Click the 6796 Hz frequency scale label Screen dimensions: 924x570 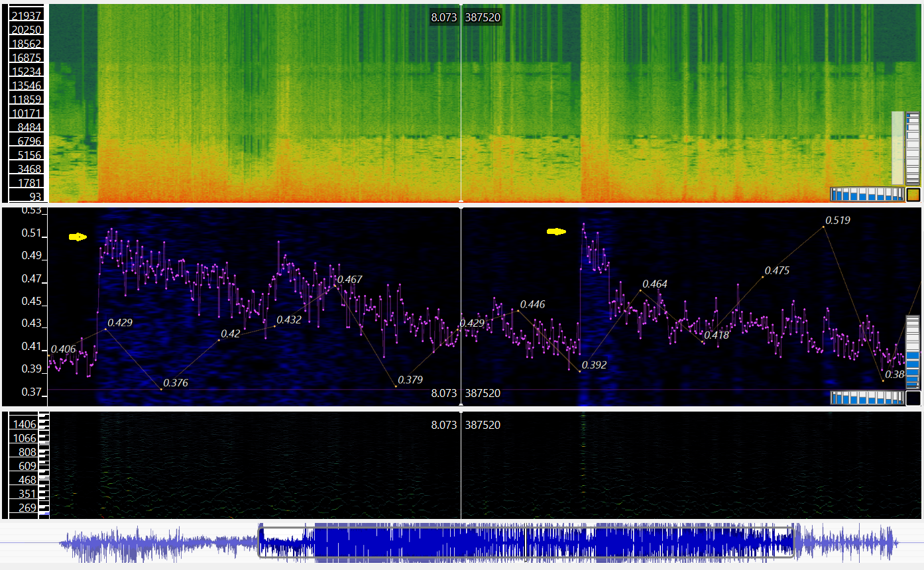[30, 141]
